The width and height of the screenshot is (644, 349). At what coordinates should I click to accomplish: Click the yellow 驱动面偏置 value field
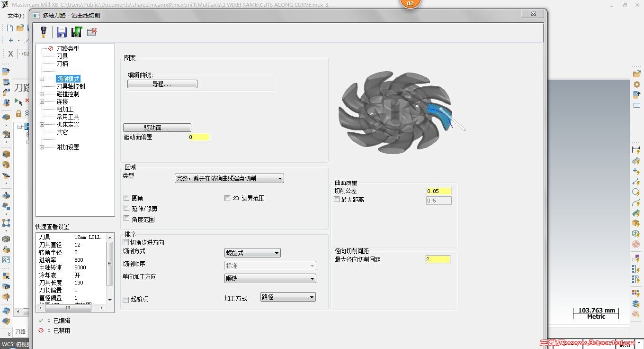click(198, 137)
